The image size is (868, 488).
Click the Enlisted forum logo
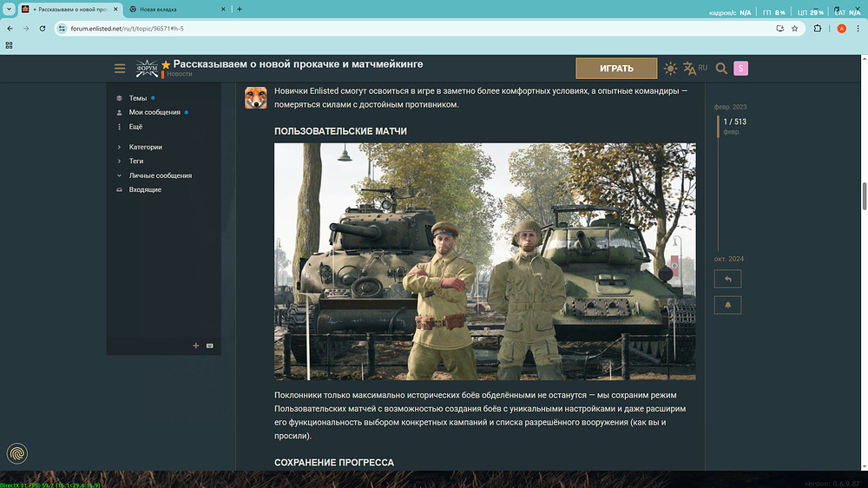pyautogui.click(x=147, y=69)
